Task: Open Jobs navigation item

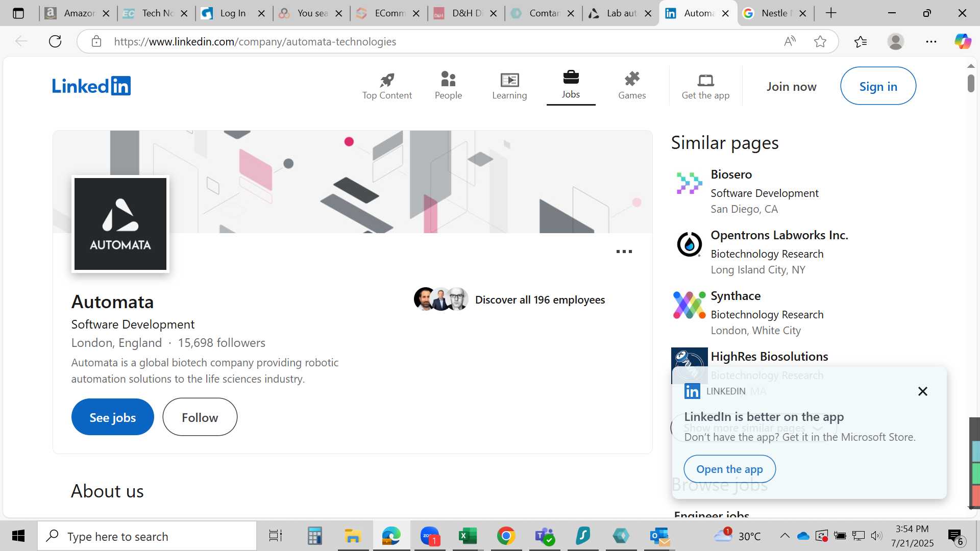Action: (x=571, y=86)
